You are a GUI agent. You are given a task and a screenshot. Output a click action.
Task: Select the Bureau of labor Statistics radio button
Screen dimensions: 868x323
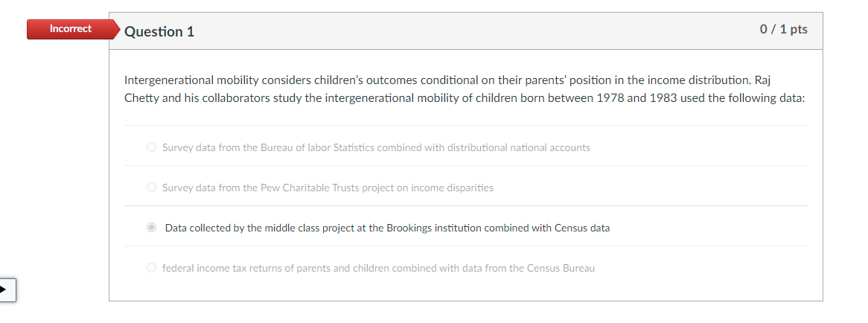pyautogui.click(x=151, y=147)
